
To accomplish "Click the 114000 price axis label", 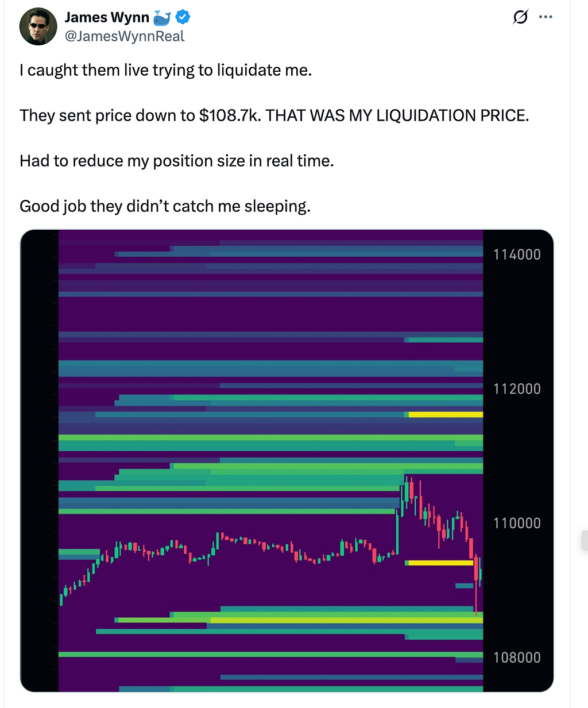I will [x=517, y=254].
